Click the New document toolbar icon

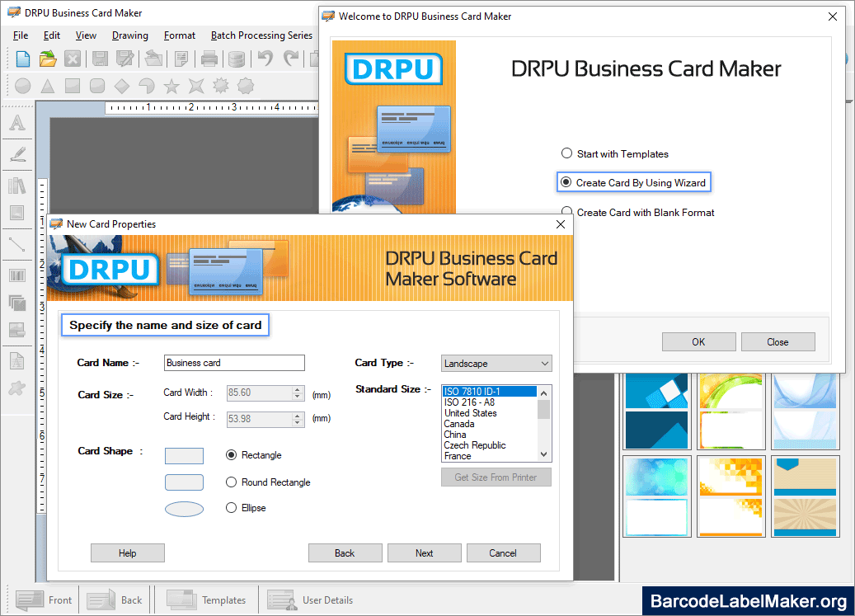pyautogui.click(x=23, y=59)
